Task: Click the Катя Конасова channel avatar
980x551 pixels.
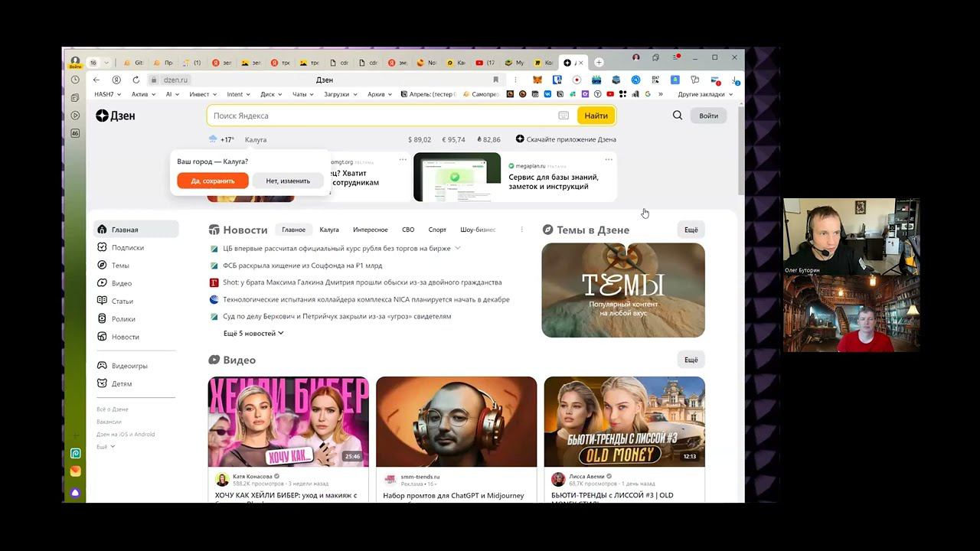Action: (x=222, y=479)
